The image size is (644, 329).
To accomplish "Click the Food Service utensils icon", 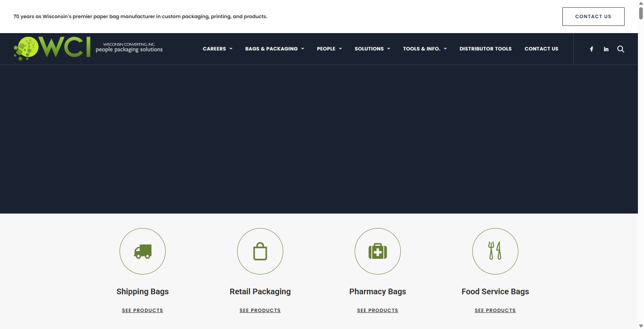I will [x=495, y=251].
